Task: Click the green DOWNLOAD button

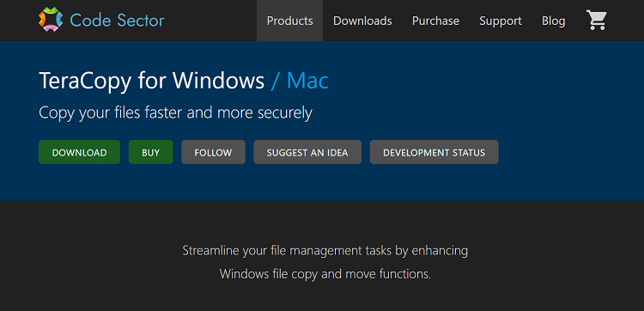Action: click(79, 152)
